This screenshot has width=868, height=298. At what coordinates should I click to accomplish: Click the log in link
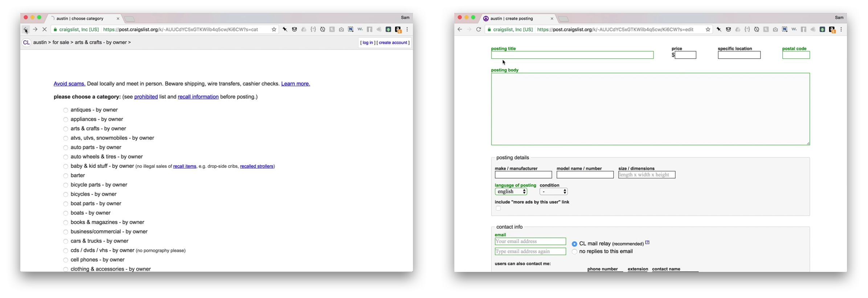click(368, 42)
